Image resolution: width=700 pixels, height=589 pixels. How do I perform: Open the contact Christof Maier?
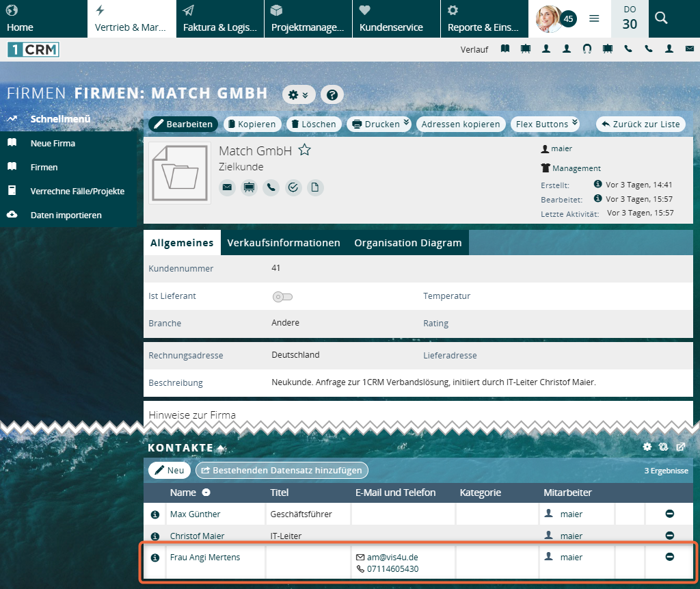pos(197,536)
